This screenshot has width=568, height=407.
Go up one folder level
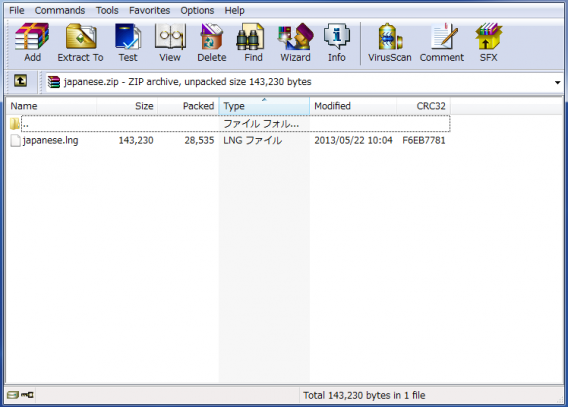[20, 81]
